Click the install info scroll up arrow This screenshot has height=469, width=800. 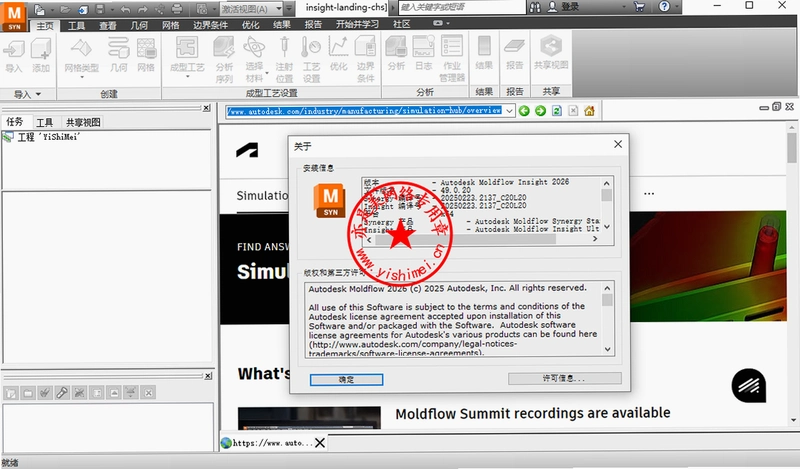pyautogui.click(x=607, y=183)
